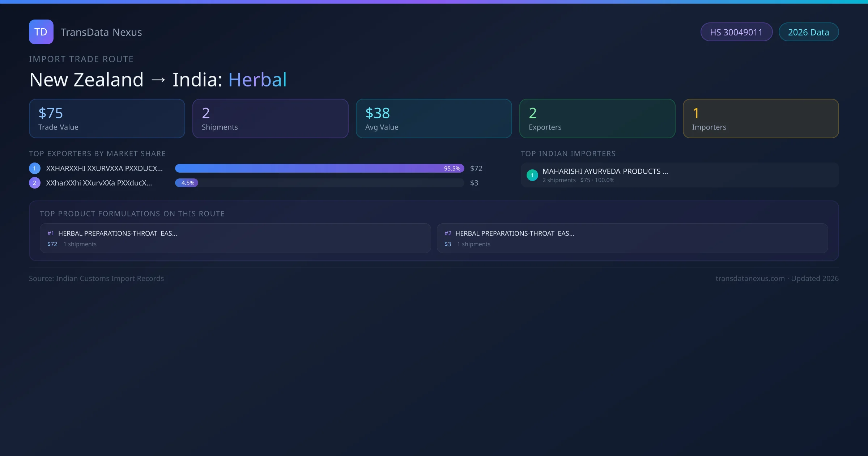Select the 2 Exporters card

click(x=597, y=119)
